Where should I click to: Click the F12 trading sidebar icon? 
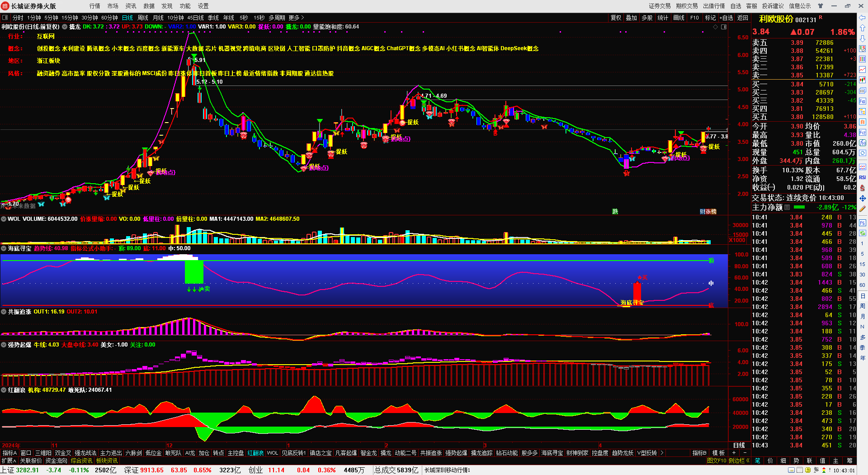coord(863,133)
